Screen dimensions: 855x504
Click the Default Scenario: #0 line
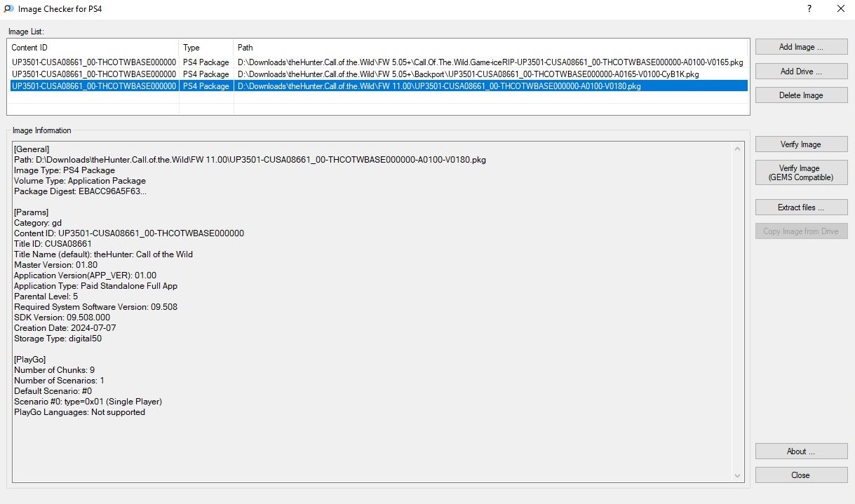[53, 391]
